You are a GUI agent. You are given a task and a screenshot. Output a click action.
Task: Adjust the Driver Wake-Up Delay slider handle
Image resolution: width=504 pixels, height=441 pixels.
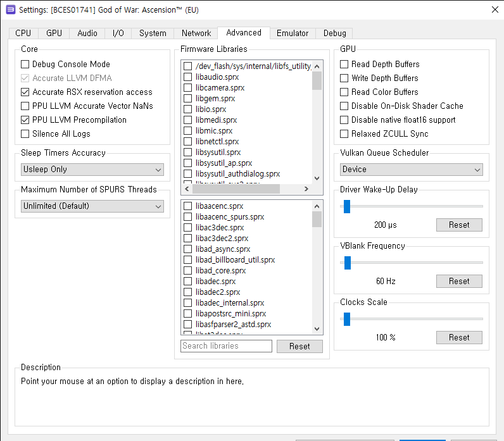click(x=347, y=206)
